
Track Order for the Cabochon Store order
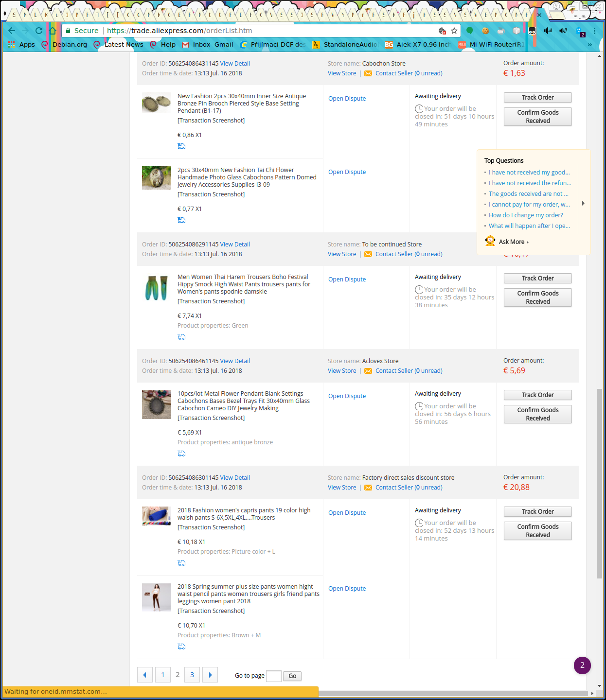[x=538, y=97]
